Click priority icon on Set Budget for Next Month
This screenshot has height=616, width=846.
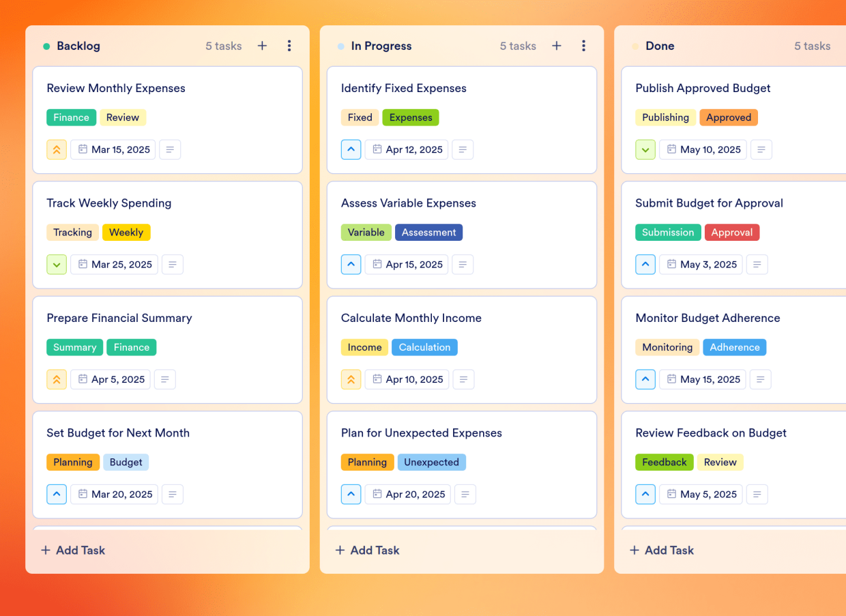point(57,495)
